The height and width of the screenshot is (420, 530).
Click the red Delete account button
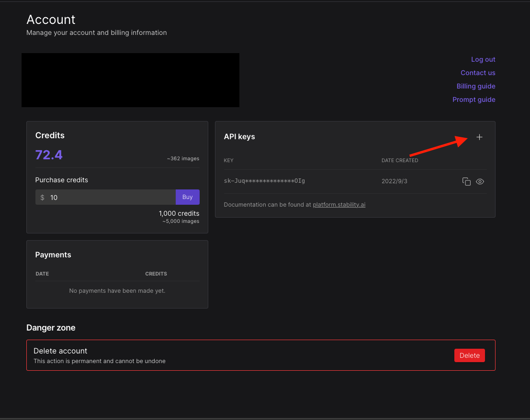click(469, 355)
